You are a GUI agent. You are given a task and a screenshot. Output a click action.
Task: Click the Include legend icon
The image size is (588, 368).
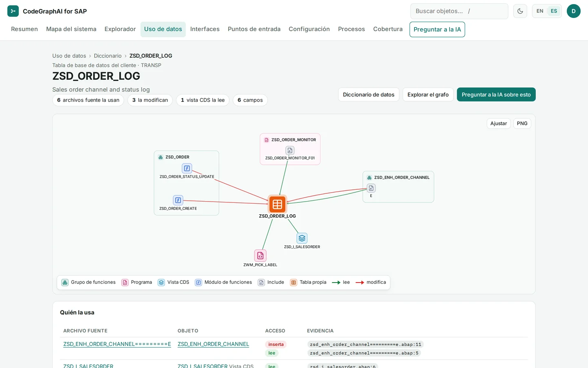click(261, 283)
